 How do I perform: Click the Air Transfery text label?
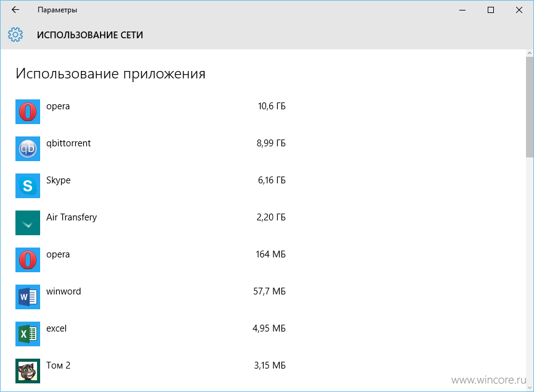point(72,217)
